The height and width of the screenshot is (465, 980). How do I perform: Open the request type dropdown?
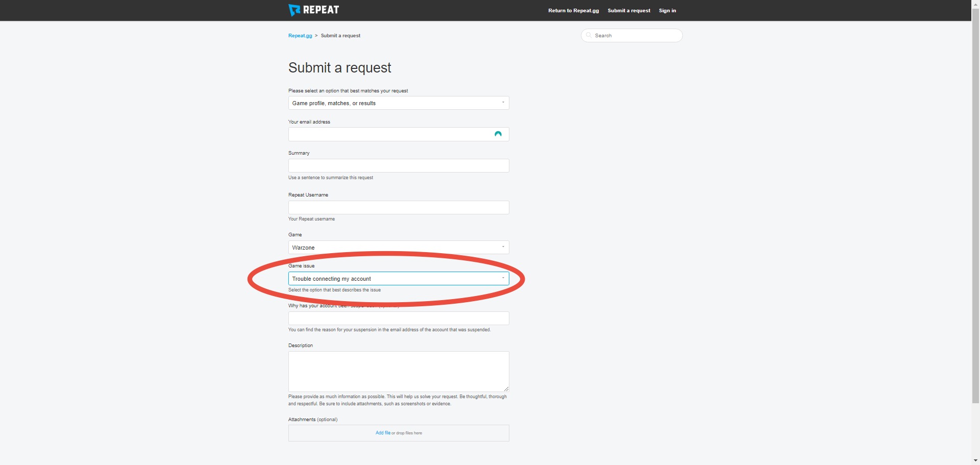click(398, 103)
